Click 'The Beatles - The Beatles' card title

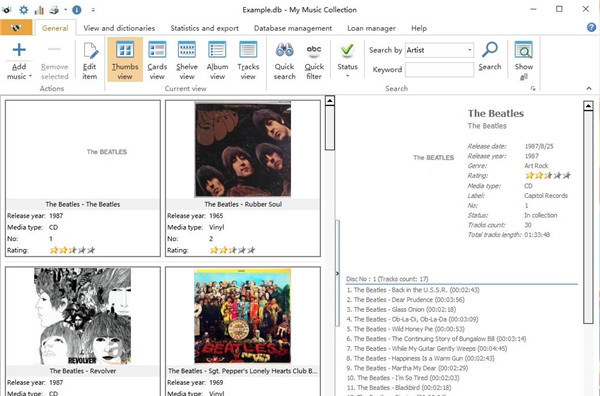click(x=83, y=204)
